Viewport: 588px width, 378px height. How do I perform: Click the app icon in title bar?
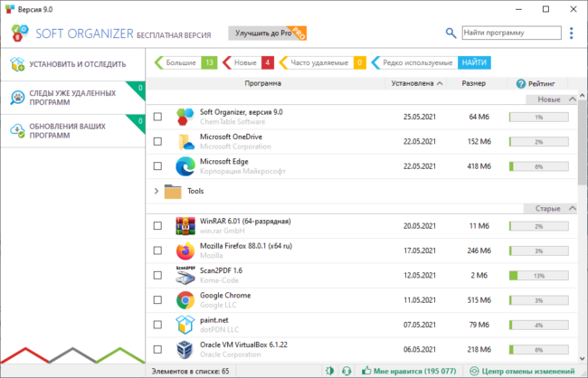pos(9,9)
